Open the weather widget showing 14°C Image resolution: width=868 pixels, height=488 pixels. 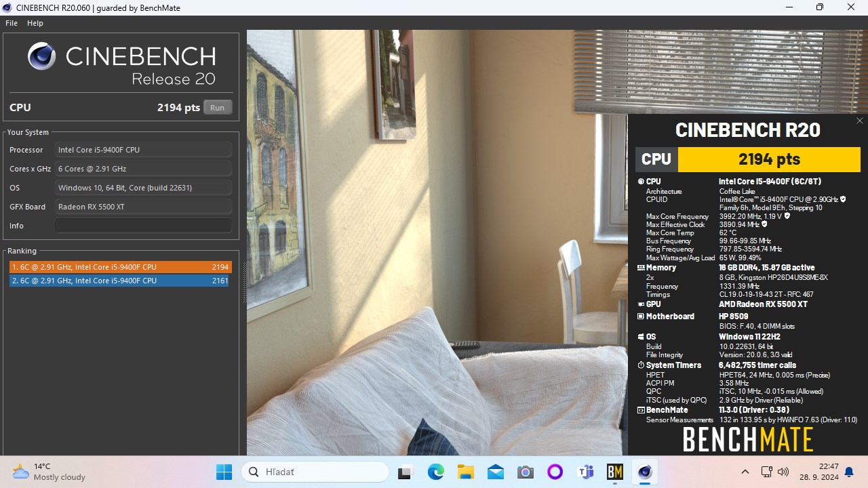[x=49, y=472]
